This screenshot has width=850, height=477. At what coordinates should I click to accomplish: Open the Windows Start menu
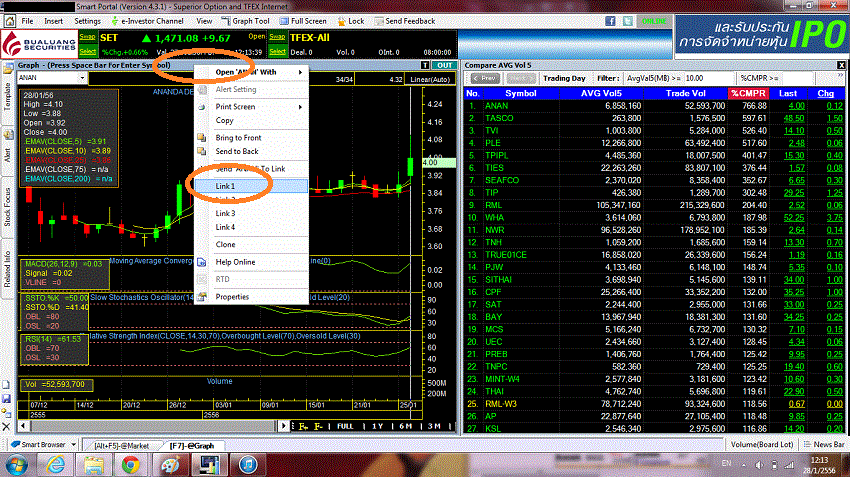pyautogui.click(x=16, y=465)
